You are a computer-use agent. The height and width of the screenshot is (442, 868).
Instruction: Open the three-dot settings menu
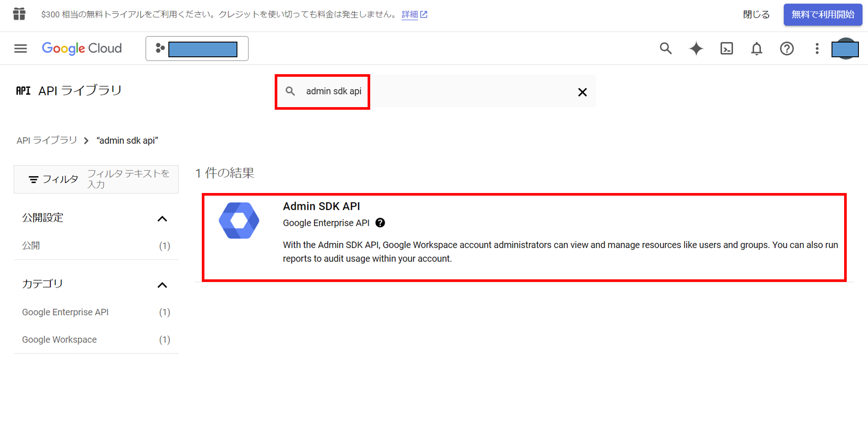(817, 48)
